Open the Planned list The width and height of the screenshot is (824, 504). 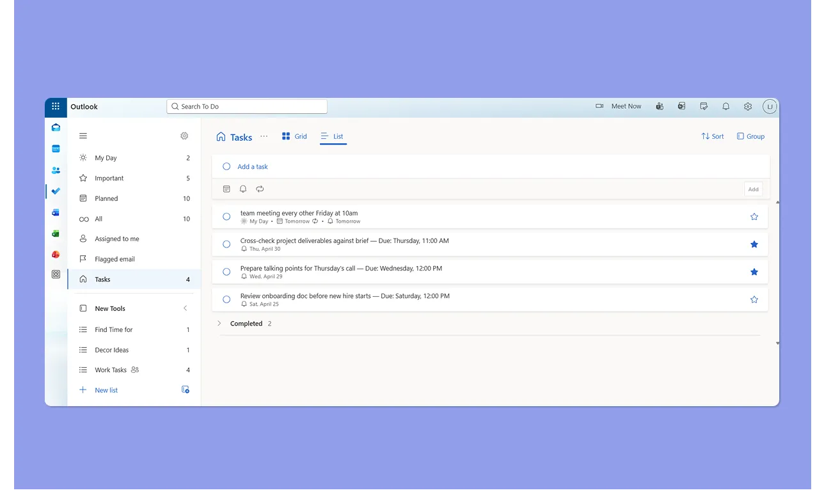(134, 198)
